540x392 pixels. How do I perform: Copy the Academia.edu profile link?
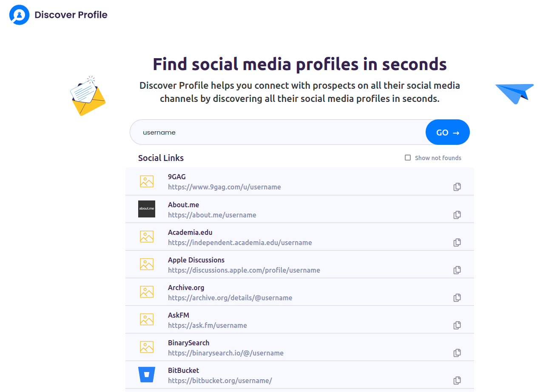click(x=457, y=243)
